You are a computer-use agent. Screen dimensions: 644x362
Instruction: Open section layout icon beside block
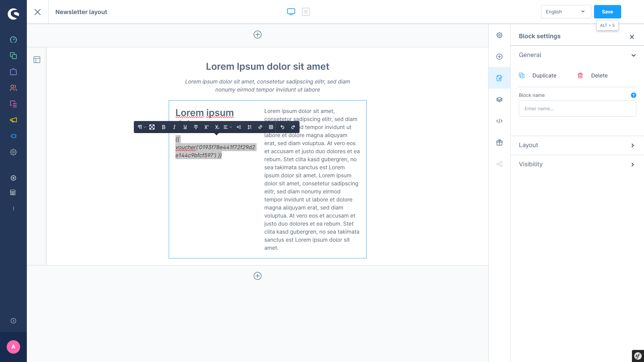[x=37, y=60]
